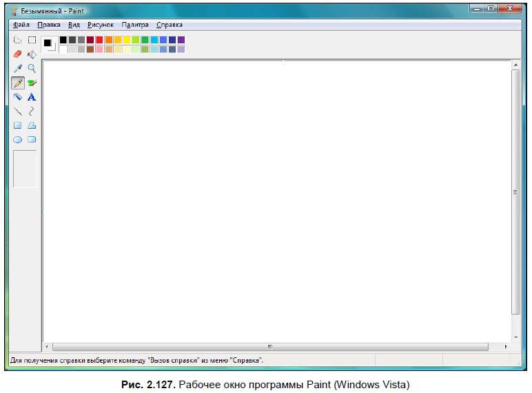Maximize the Paint window

[x=491, y=8]
